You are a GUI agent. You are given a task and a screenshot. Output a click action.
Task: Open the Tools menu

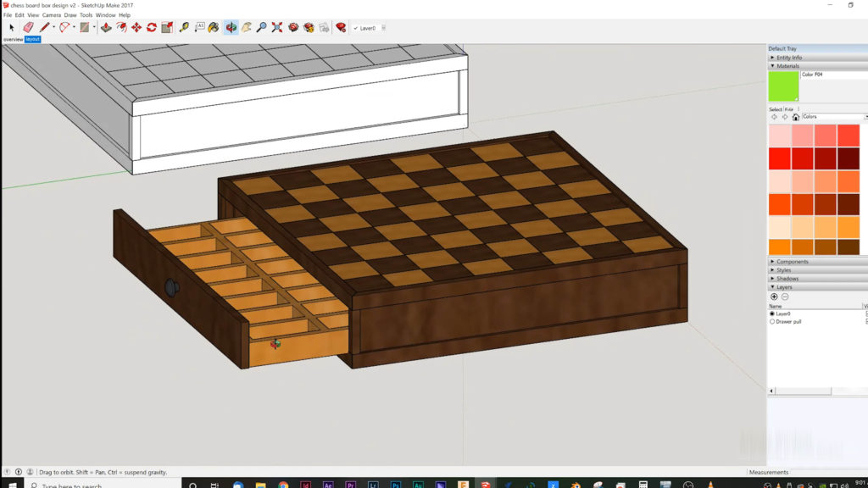pos(86,15)
